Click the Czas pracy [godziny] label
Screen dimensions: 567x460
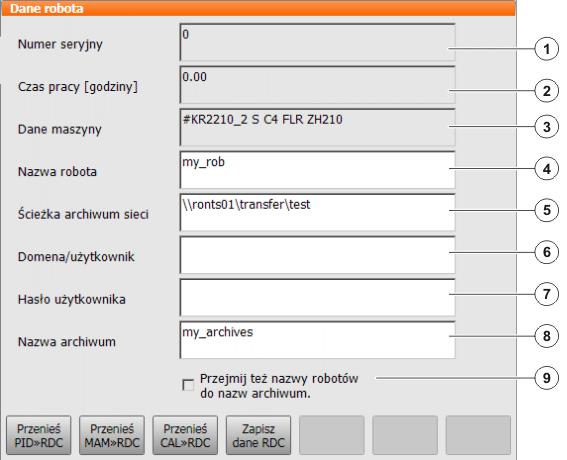(78, 87)
